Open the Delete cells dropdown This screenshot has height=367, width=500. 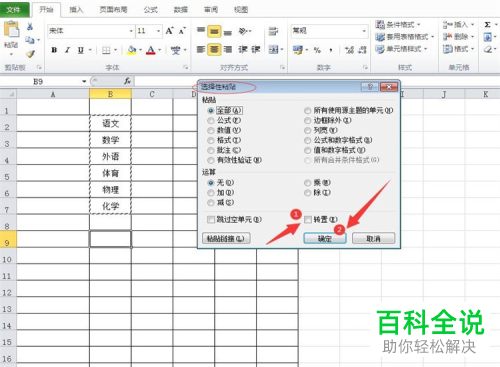(x=458, y=37)
